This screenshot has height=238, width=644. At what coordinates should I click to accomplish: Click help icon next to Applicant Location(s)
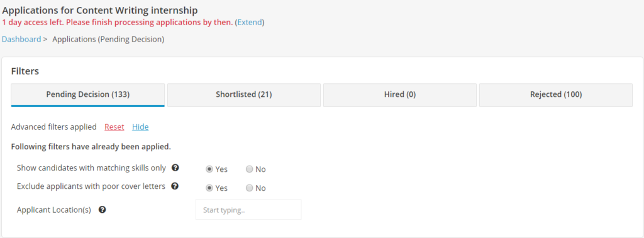pos(103,210)
